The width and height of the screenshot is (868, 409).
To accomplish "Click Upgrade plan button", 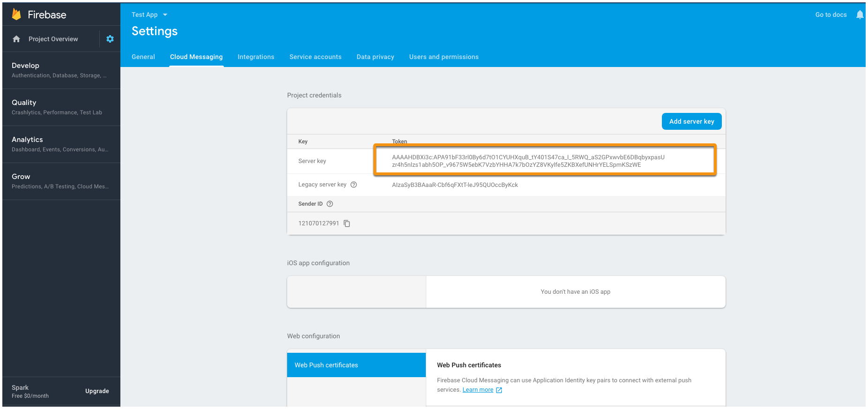I will pyautogui.click(x=97, y=391).
